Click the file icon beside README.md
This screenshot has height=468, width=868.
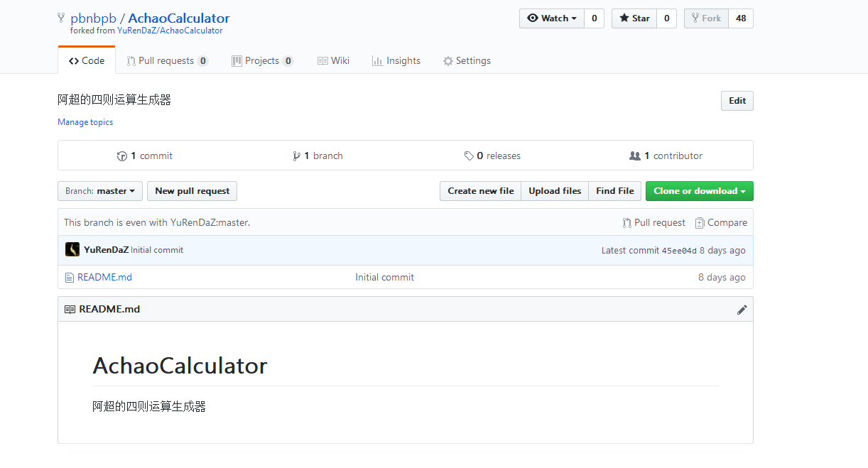coord(69,278)
